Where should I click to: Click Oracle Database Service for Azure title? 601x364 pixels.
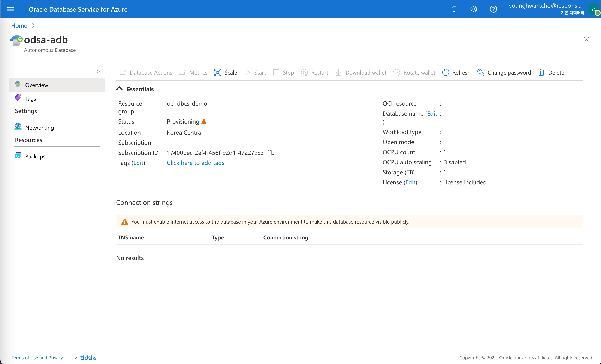(x=78, y=9)
